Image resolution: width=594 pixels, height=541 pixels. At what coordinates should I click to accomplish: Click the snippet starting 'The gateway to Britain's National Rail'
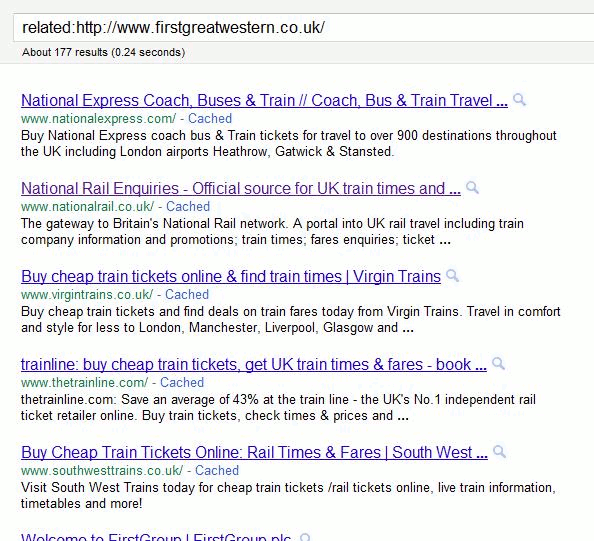(x=272, y=231)
